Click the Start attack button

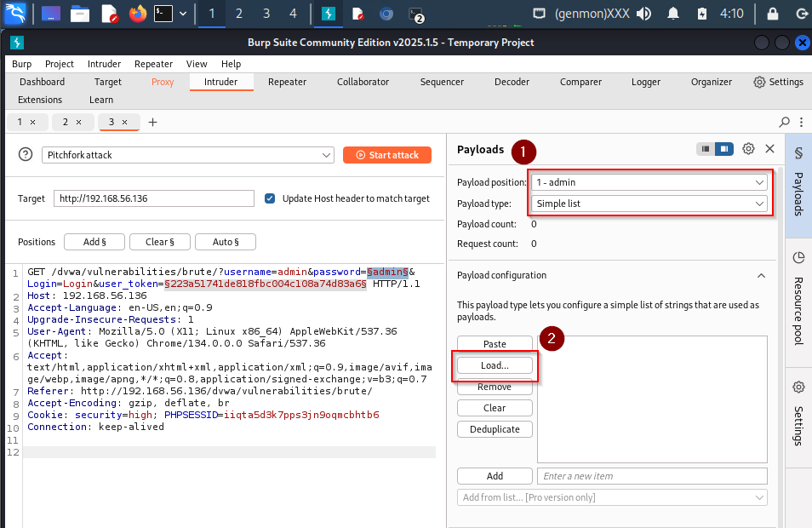(386, 155)
